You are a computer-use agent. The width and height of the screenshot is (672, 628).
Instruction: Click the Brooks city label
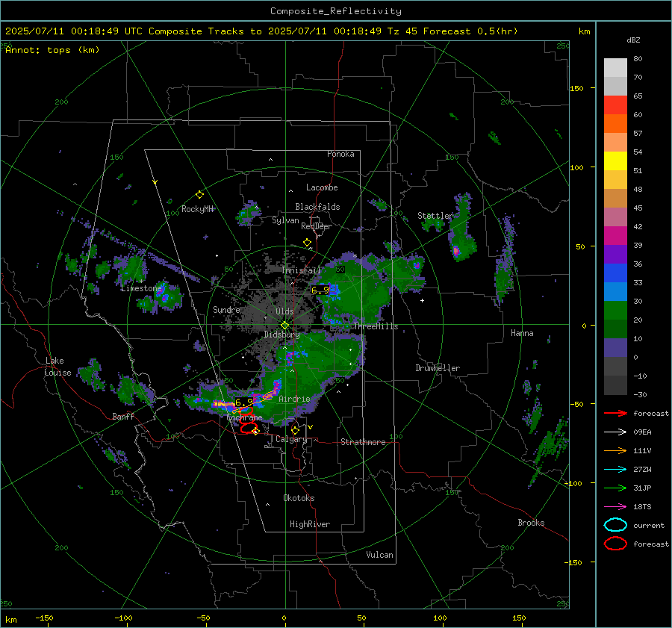531,523
